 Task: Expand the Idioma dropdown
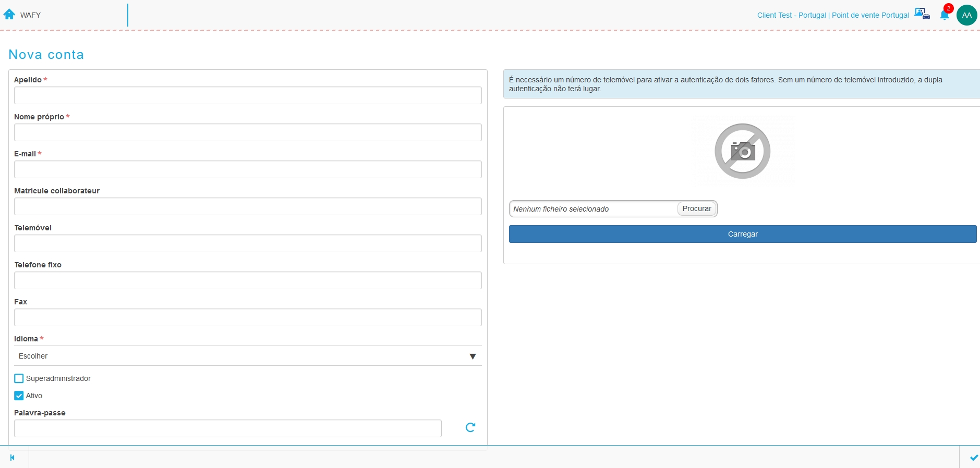pos(248,356)
